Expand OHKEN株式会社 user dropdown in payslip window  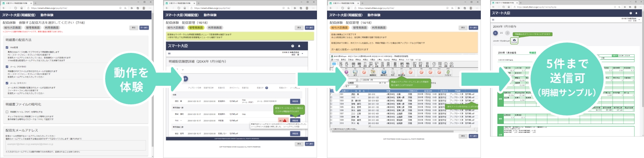(639, 19)
